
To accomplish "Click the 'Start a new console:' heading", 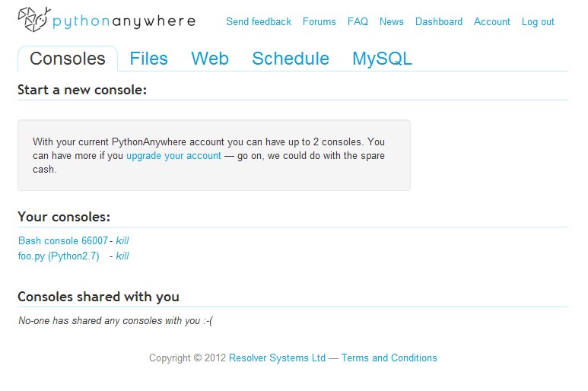I will click(82, 90).
